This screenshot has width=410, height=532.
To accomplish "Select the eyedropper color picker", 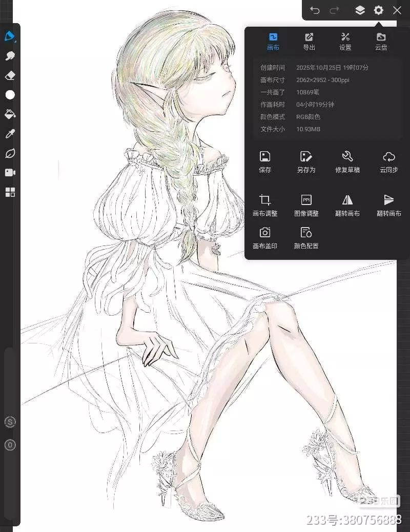I will [x=10, y=134].
